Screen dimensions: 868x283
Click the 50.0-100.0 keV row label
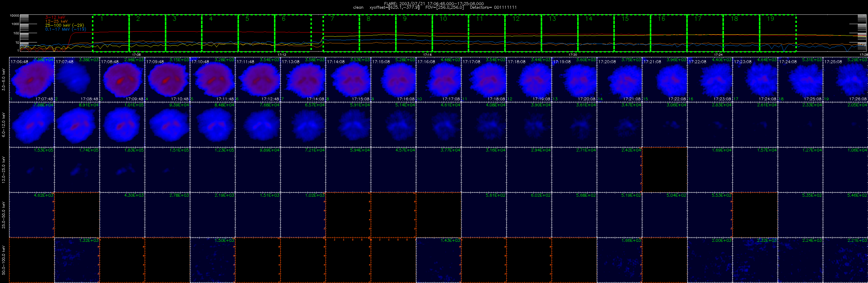pos(4,260)
